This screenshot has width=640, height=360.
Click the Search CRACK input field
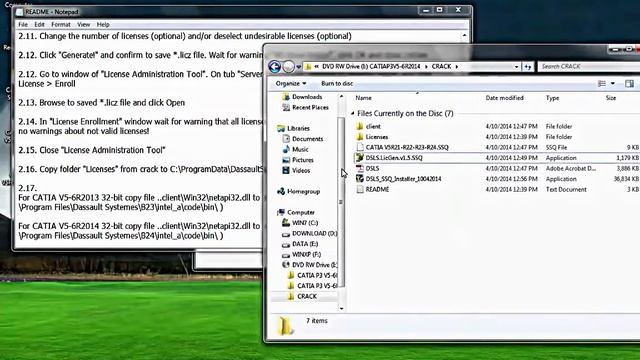590,66
